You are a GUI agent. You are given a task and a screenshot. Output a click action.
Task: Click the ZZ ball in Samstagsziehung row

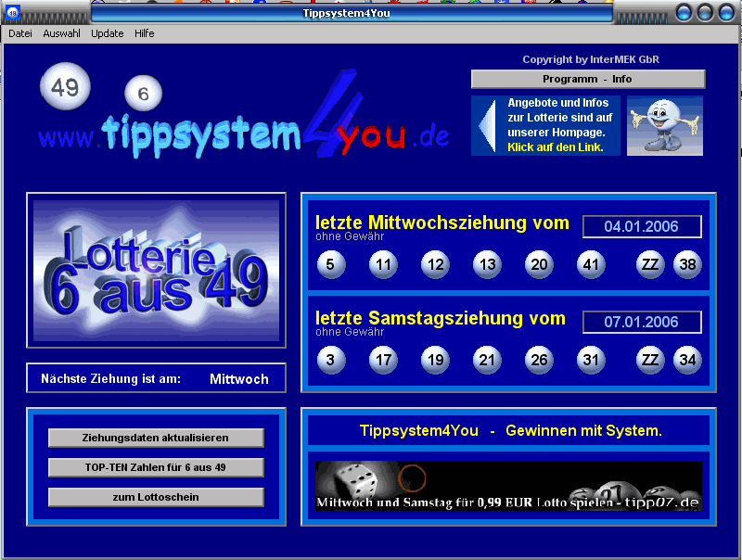pyautogui.click(x=650, y=360)
